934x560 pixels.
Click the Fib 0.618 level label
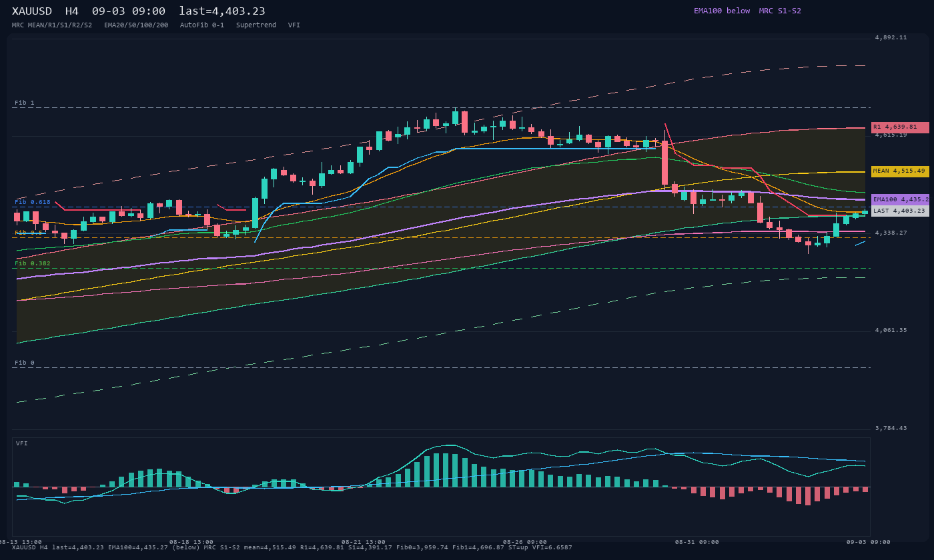[33, 201]
